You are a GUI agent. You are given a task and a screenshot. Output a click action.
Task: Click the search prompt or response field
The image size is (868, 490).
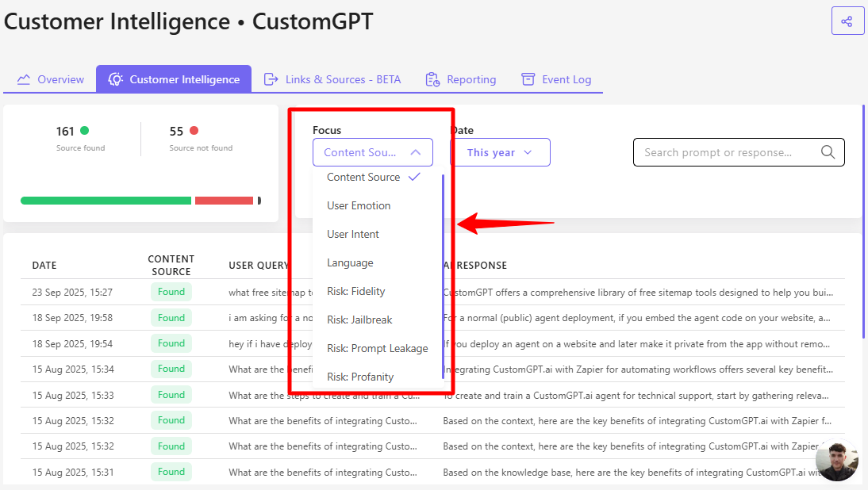(x=739, y=152)
